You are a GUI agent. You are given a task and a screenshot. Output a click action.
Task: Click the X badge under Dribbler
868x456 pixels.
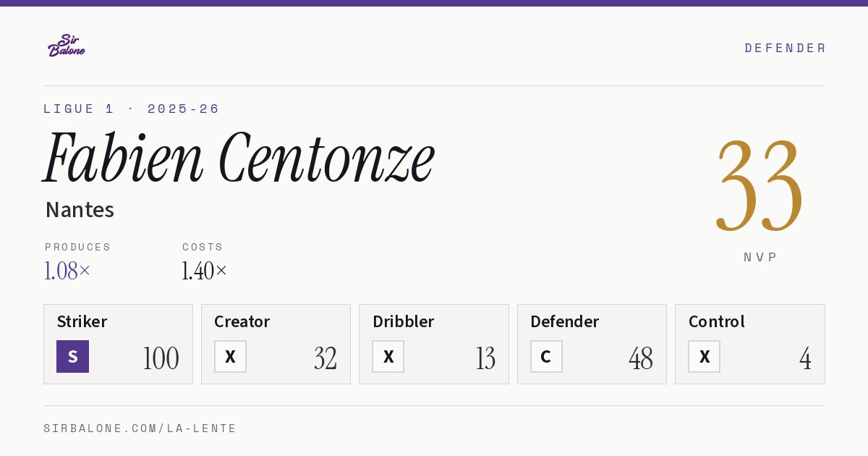coord(388,356)
